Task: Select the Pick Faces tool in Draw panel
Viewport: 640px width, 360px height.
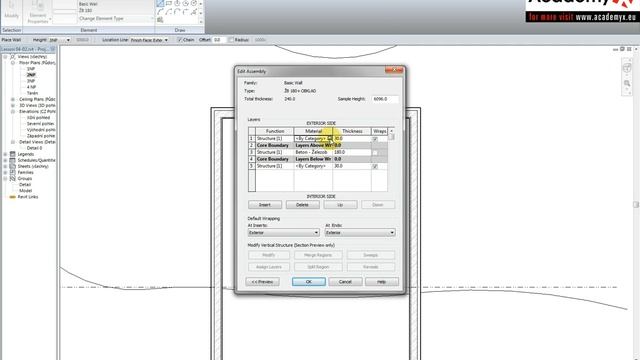Action: [x=160, y=20]
